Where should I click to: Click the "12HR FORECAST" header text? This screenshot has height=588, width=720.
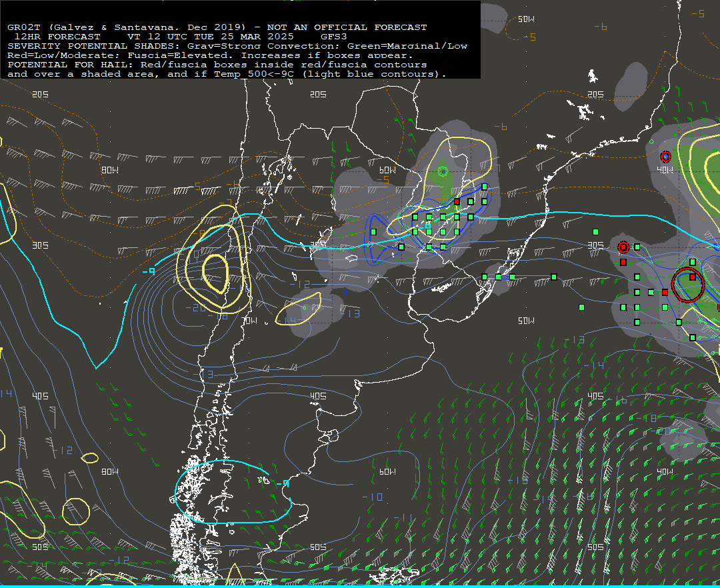tap(57, 37)
